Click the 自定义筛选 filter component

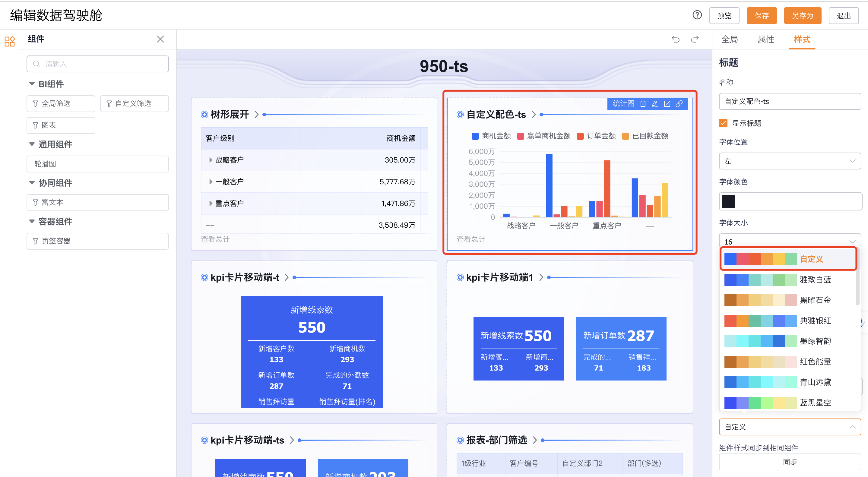134,103
